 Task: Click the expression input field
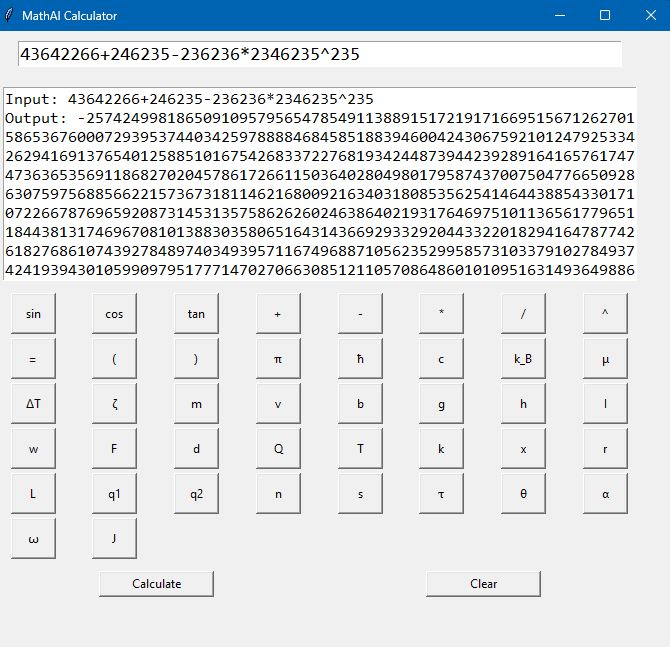(320, 55)
